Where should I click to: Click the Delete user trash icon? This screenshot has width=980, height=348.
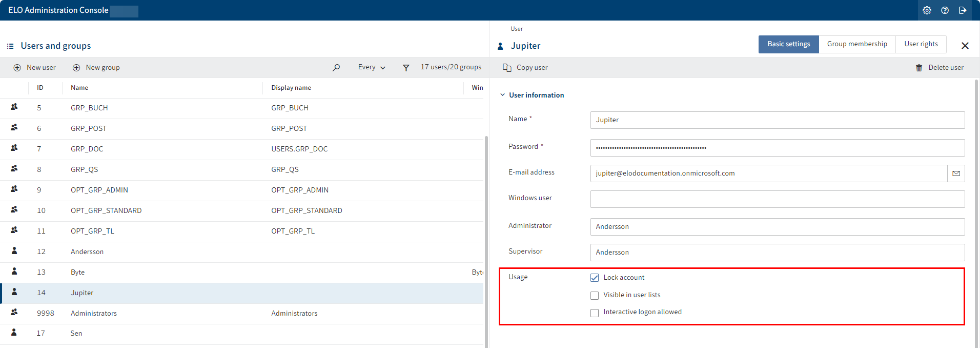[x=919, y=68]
